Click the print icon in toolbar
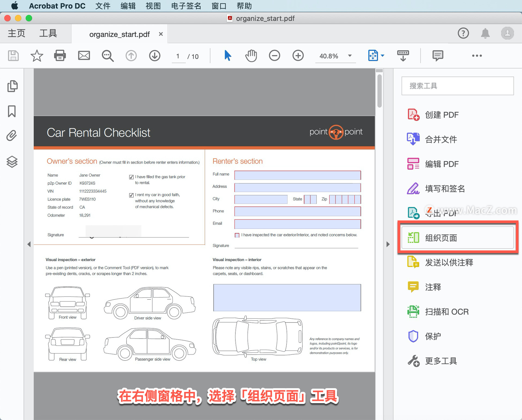This screenshot has height=420, width=522. [x=60, y=56]
